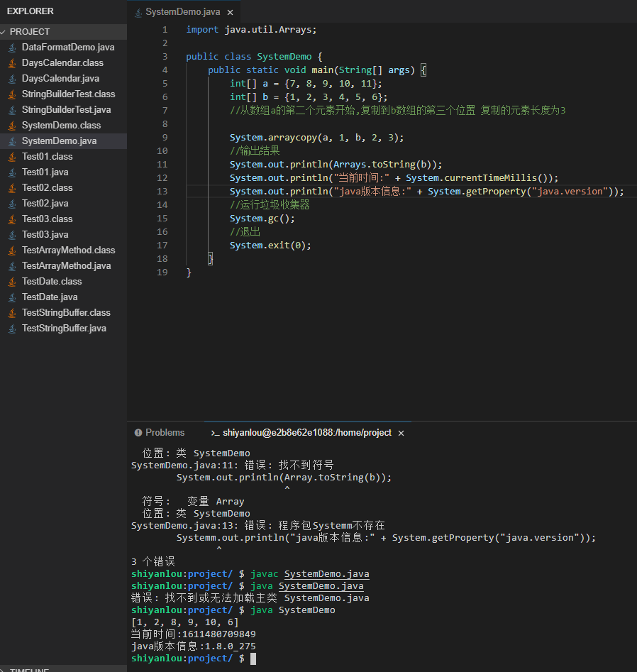Click the Test01.java file icon
This screenshot has height=672, width=637.
click(x=13, y=172)
